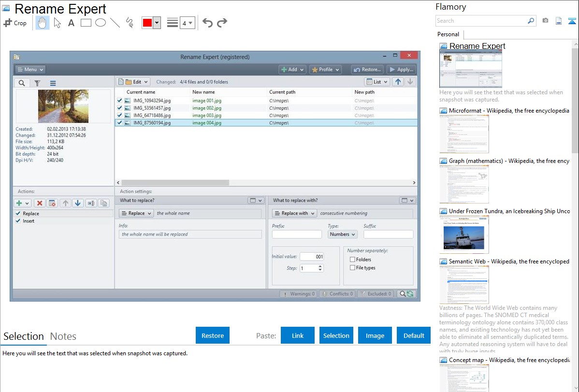Choose the text annotation tool

(x=71, y=23)
